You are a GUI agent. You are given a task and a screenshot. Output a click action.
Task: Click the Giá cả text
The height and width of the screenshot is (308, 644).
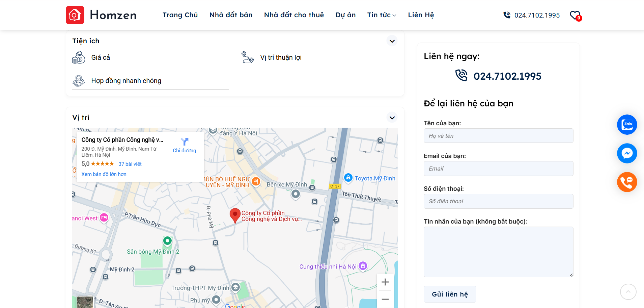[101, 57]
